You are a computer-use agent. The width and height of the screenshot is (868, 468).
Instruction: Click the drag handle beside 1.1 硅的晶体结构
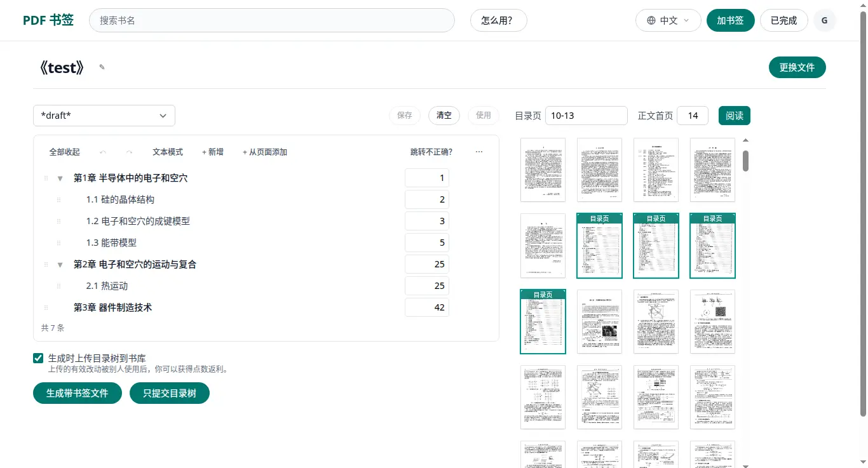(58, 200)
